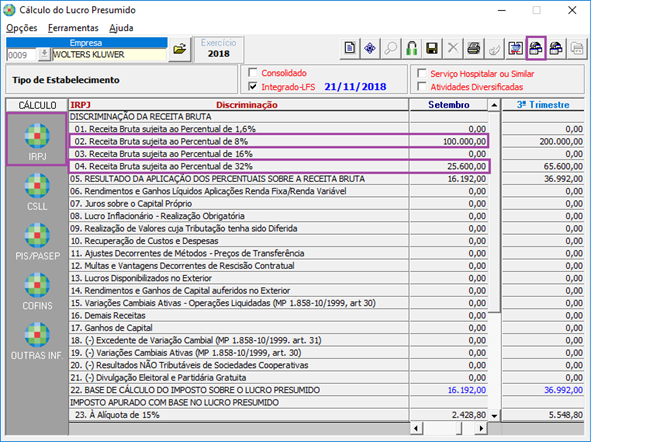Open the Empresa code dropdown arrow

pyautogui.click(x=44, y=54)
